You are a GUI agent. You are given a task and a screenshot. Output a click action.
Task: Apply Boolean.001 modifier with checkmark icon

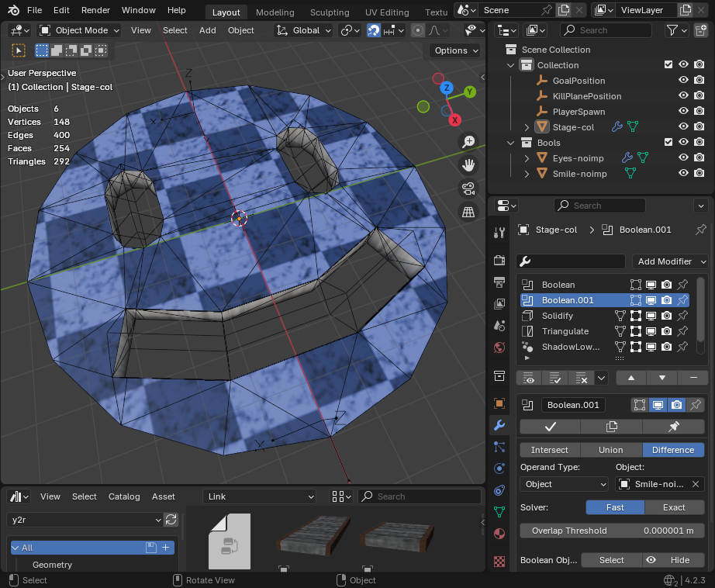[551, 427]
